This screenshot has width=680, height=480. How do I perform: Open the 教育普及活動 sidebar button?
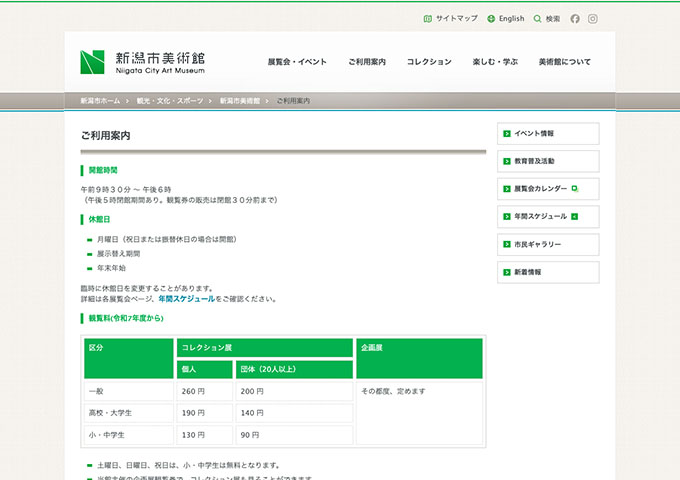(548, 161)
